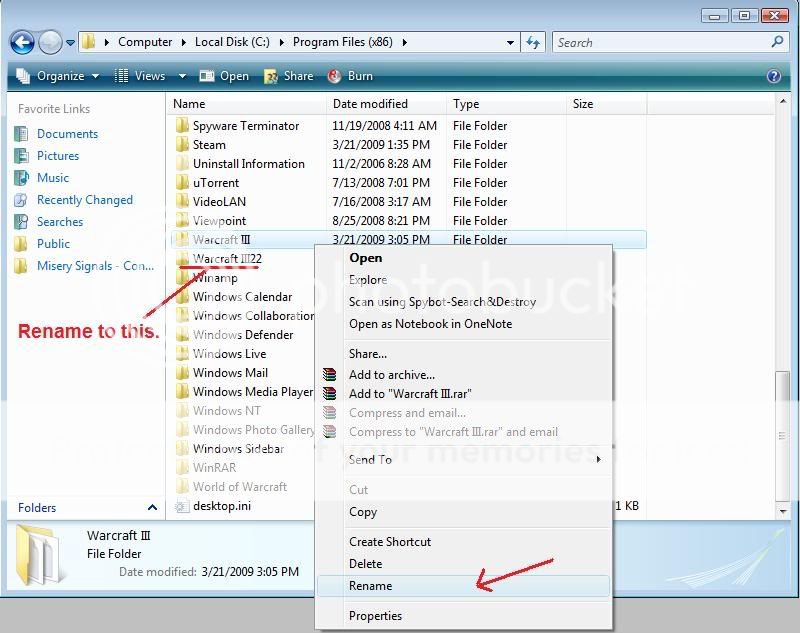Open the Music favorite link
Viewport: 800px width, 633px height.
tap(53, 178)
